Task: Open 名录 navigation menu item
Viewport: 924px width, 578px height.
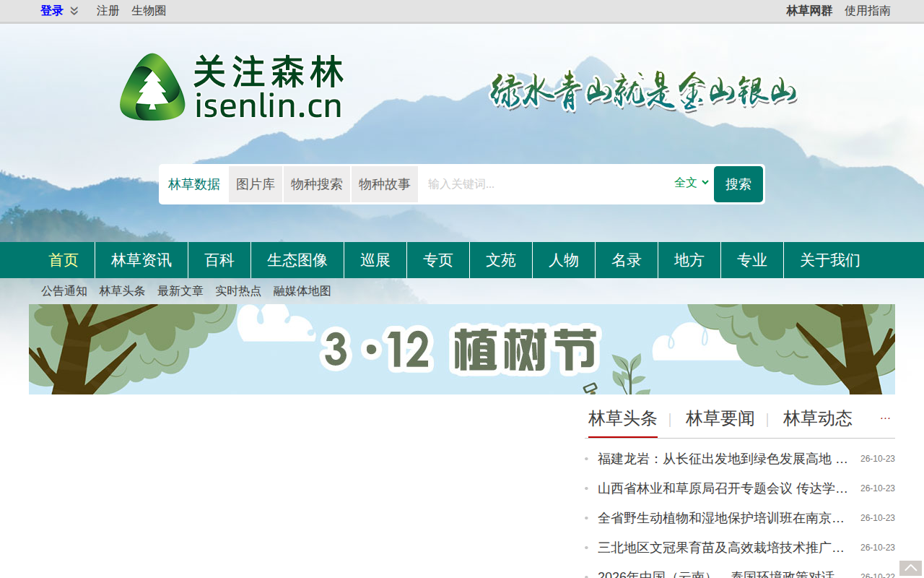Action: tap(627, 260)
